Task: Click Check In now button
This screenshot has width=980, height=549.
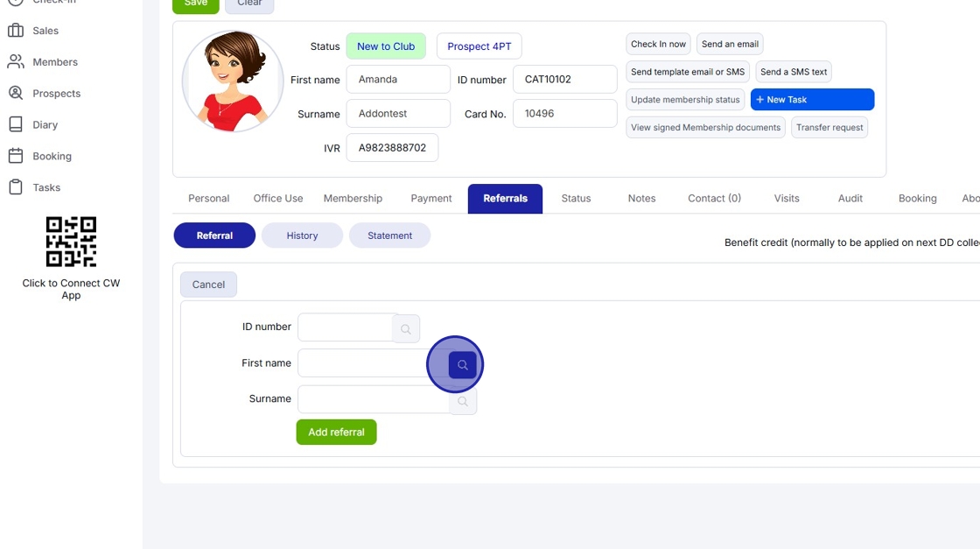Action: pyautogui.click(x=658, y=44)
